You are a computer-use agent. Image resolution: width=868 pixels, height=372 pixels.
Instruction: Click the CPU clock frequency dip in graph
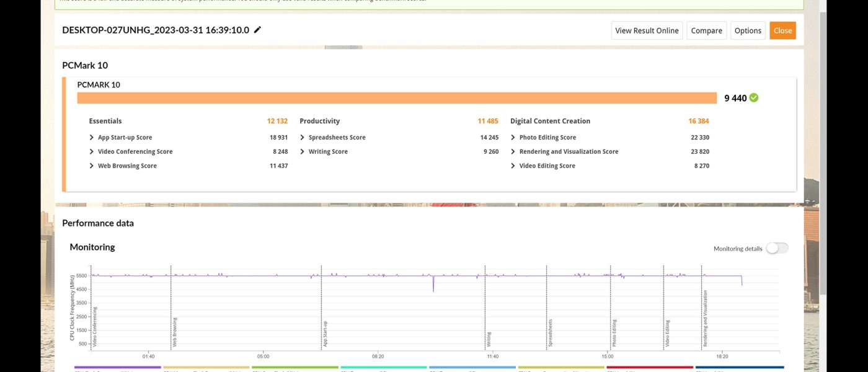coord(433,283)
